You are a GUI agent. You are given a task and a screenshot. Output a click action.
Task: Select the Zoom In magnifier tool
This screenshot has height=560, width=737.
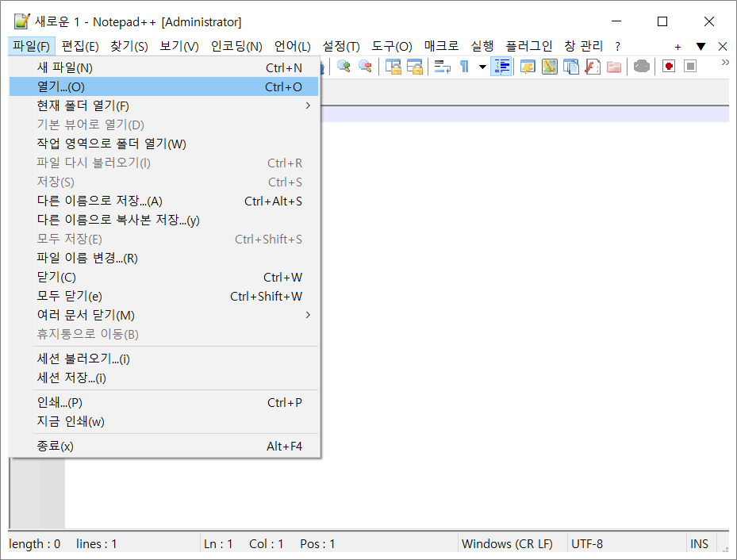click(344, 67)
